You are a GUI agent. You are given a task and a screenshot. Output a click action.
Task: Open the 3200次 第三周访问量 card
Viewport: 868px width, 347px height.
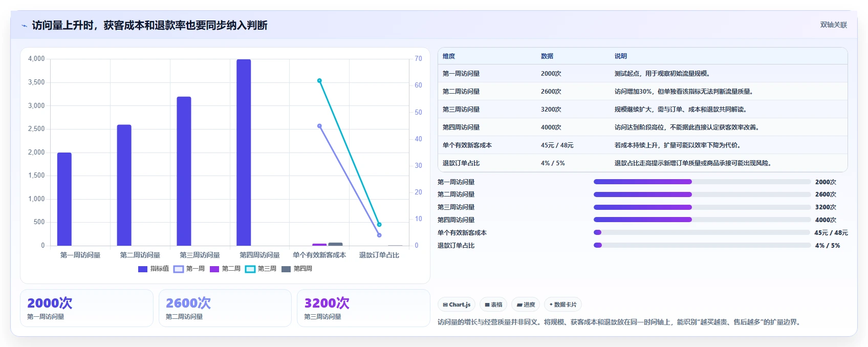point(363,308)
